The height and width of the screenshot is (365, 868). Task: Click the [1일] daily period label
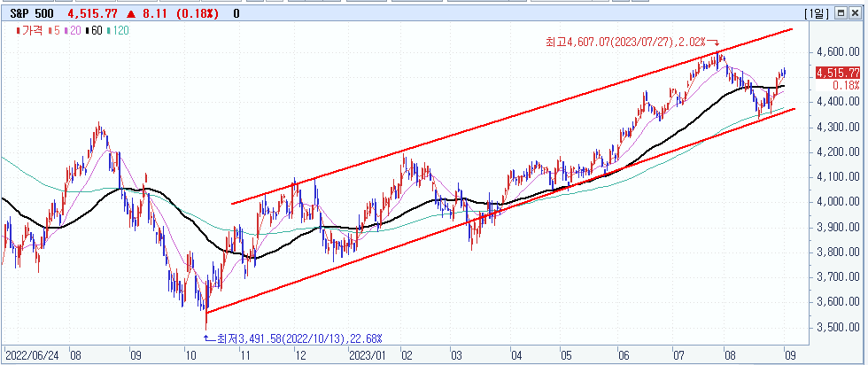pos(816,13)
